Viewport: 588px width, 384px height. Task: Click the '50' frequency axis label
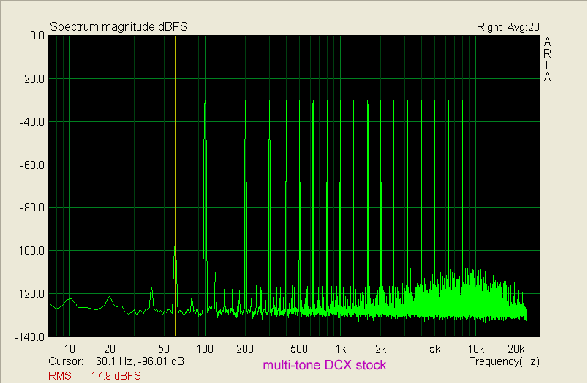click(164, 349)
